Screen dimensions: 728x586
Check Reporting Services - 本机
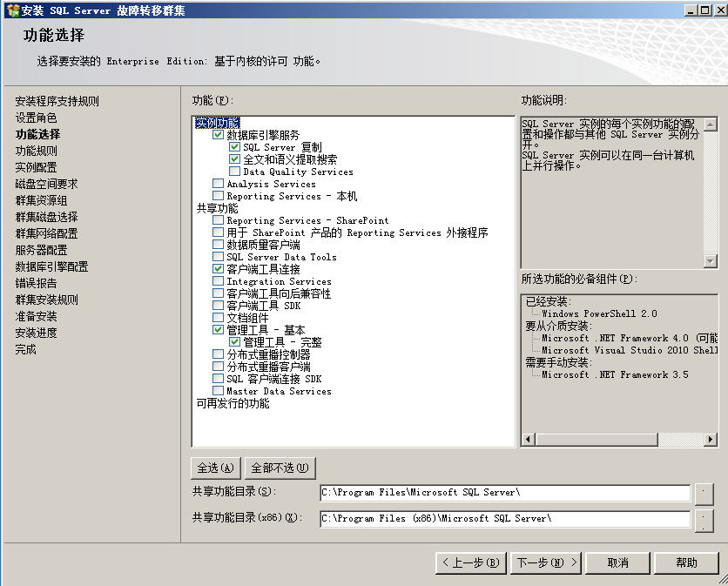pos(219,196)
